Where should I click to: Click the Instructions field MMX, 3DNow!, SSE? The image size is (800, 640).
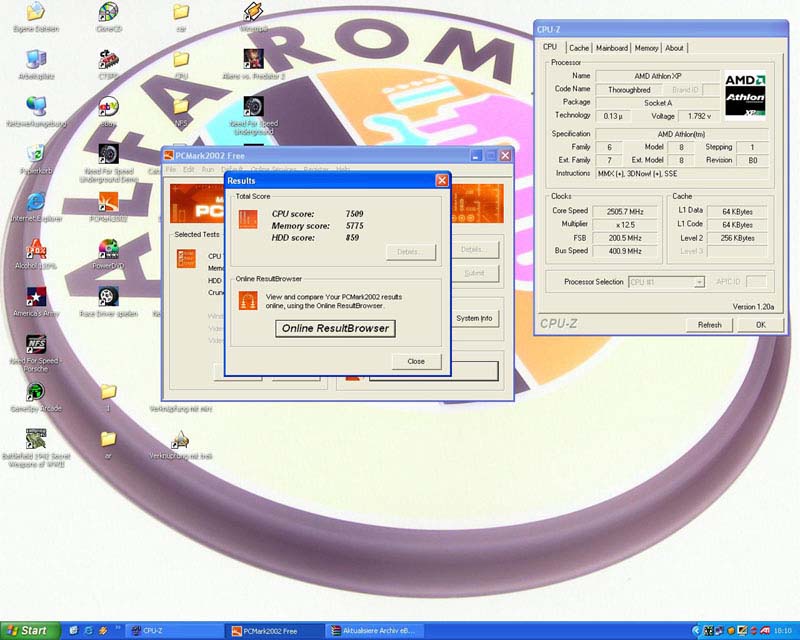click(x=682, y=174)
